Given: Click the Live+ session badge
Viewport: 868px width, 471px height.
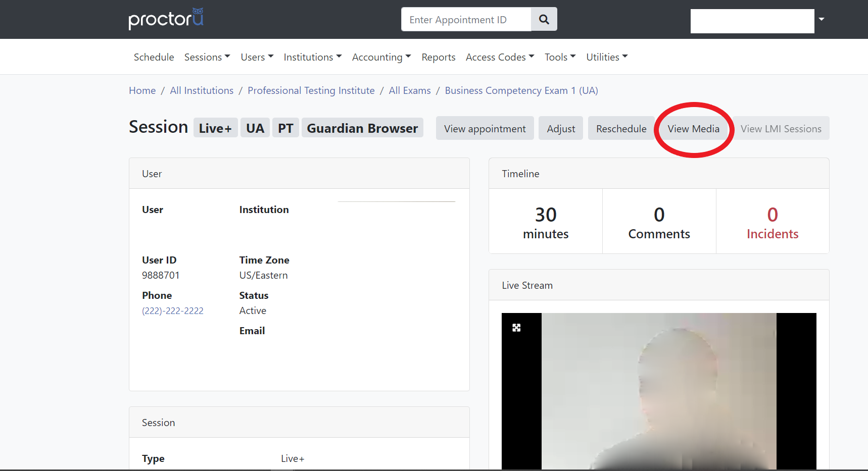Looking at the screenshot, I should pos(215,128).
